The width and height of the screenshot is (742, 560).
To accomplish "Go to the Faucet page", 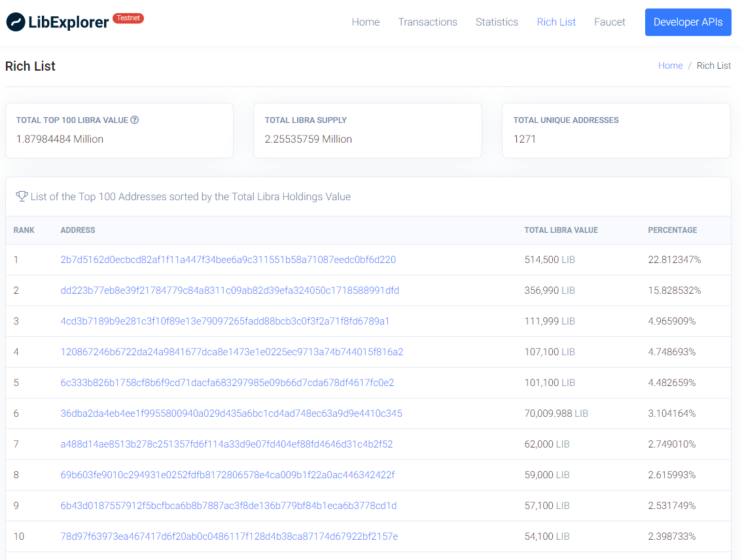I will pyautogui.click(x=609, y=22).
